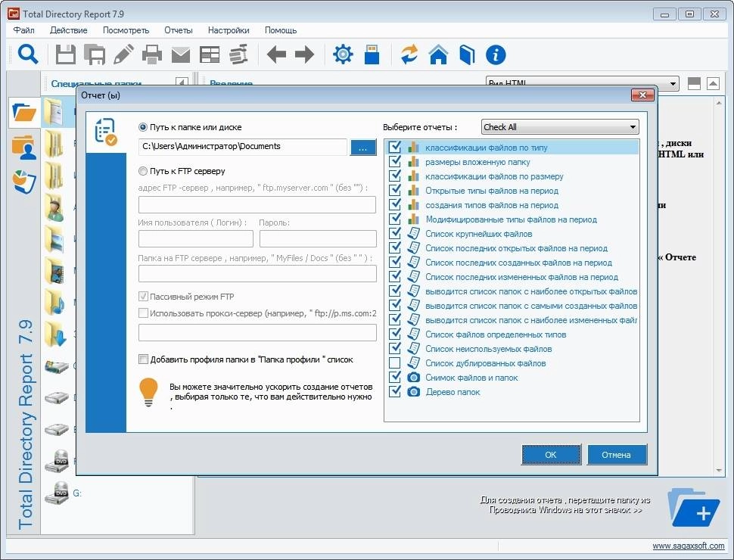The width and height of the screenshot is (734, 560).
Task: Open the Помощь menu
Action: click(x=281, y=30)
